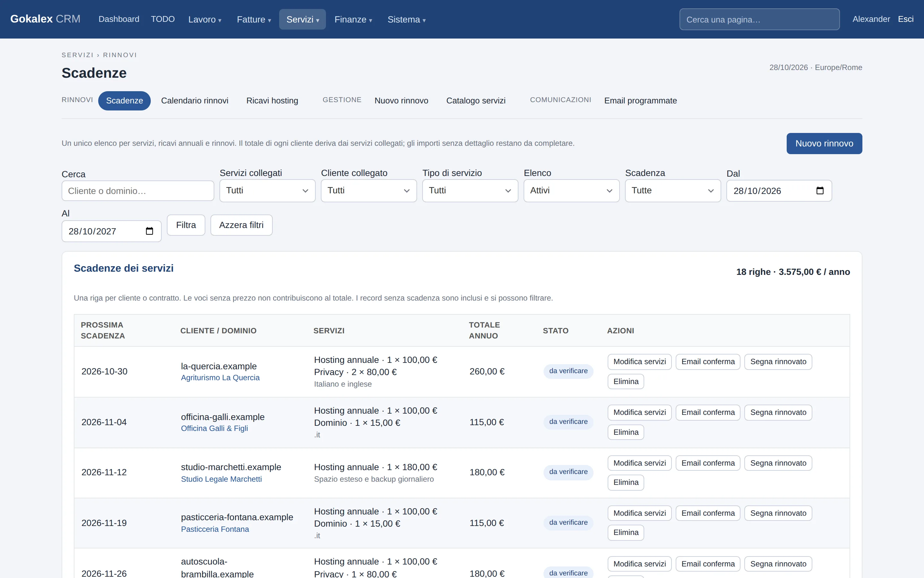Expand the Scadenza dropdown showing Tutte
924x578 pixels.
(x=673, y=190)
